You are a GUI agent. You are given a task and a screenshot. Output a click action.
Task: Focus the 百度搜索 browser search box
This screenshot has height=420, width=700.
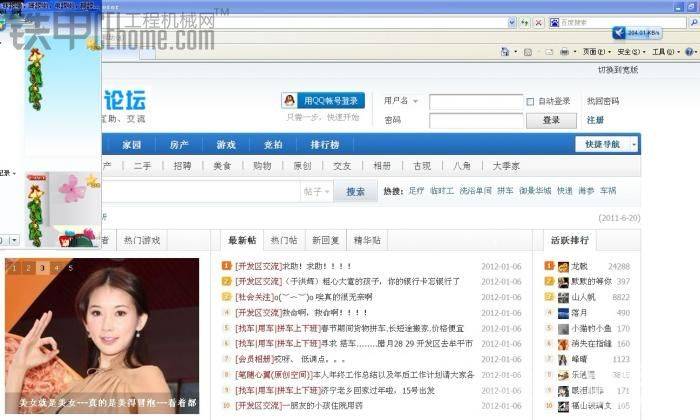tap(622, 22)
